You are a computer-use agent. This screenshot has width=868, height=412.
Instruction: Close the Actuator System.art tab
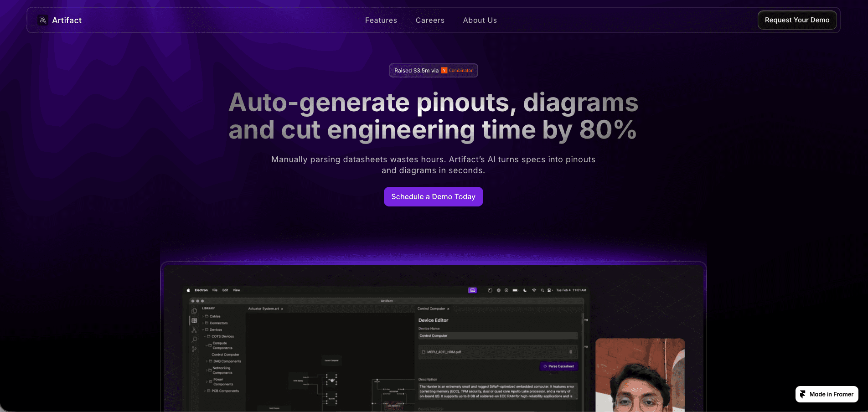[282, 309]
